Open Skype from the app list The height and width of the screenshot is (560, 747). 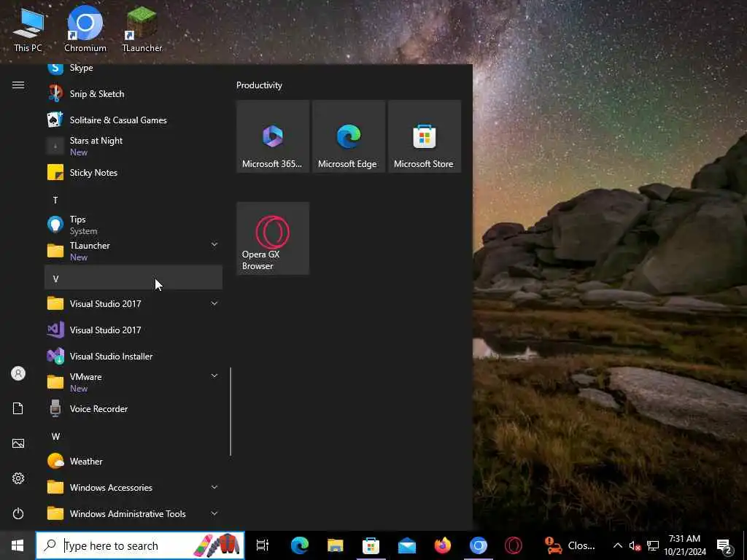(x=133, y=69)
